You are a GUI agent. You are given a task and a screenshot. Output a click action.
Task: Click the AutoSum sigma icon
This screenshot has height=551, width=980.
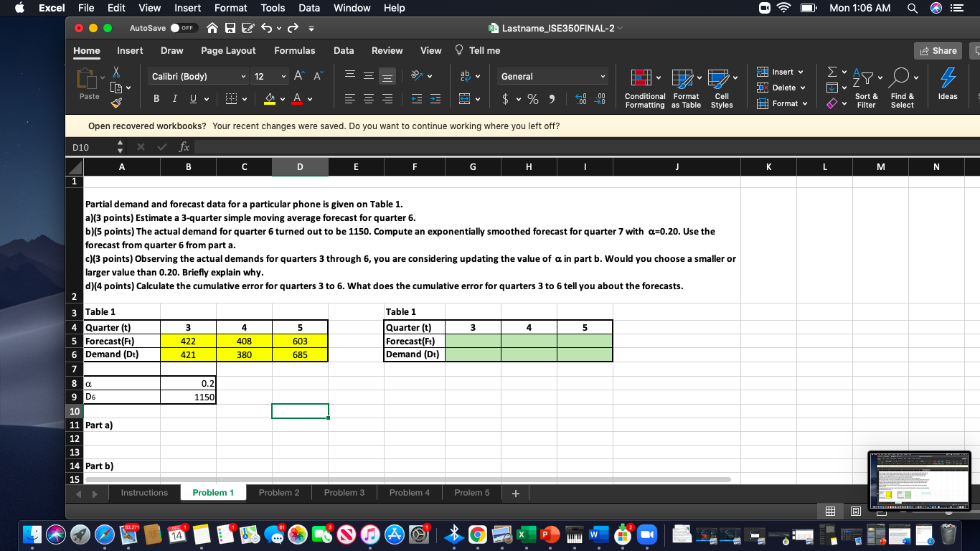point(831,72)
